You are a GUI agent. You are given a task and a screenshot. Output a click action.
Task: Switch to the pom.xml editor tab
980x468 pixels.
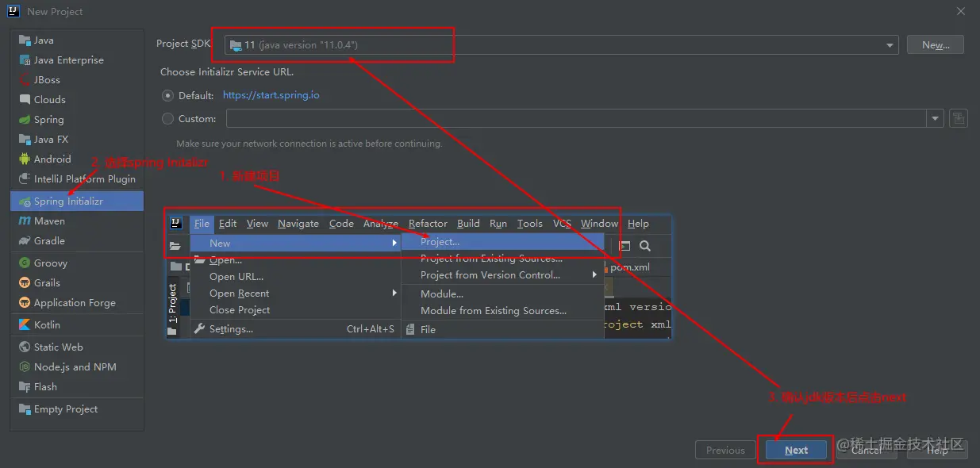629,267
